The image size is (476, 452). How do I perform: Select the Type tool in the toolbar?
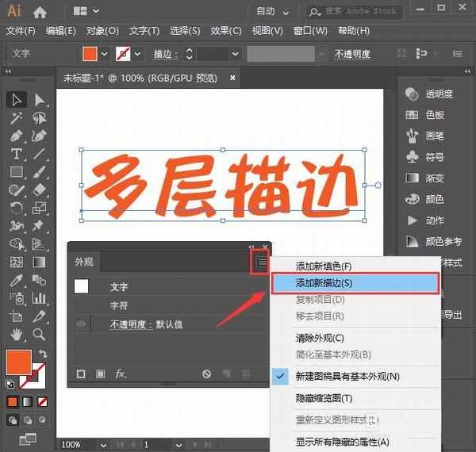tap(16, 154)
